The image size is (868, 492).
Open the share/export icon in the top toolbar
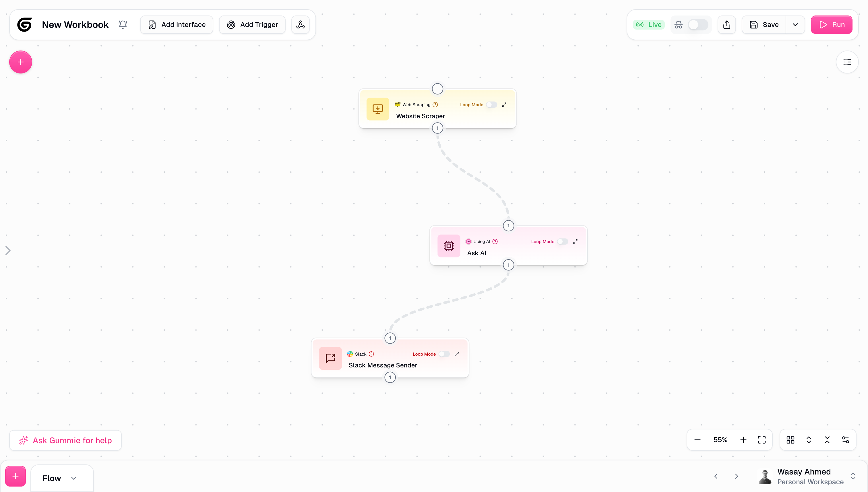point(726,24)
